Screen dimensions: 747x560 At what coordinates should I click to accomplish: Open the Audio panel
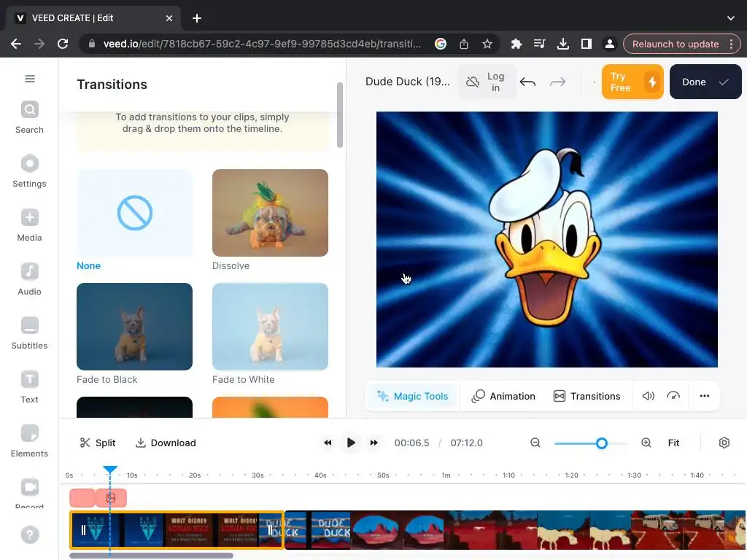click(x=29, y=279)
